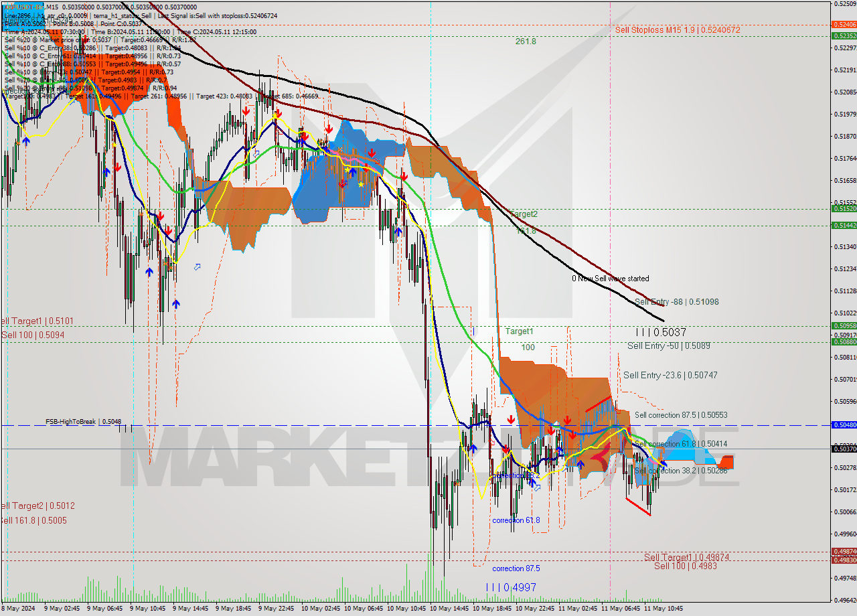Image resolution: width=857 pixels, height=616 pixels.
Task: Click the '11 May 06:45' time axis label
Action: tap(621, 609)
